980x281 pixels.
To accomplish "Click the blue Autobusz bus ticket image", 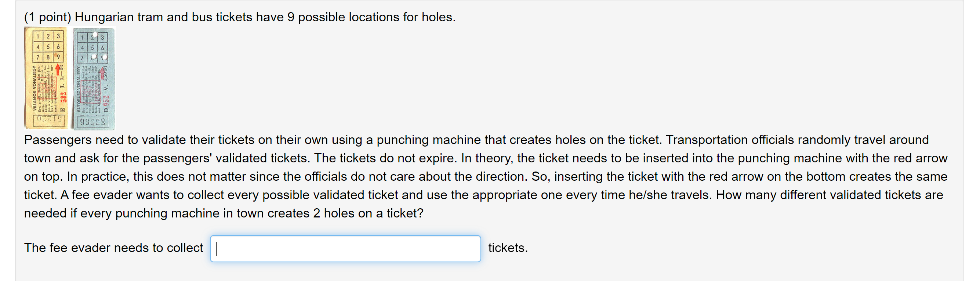I will [x=94, y=79].
